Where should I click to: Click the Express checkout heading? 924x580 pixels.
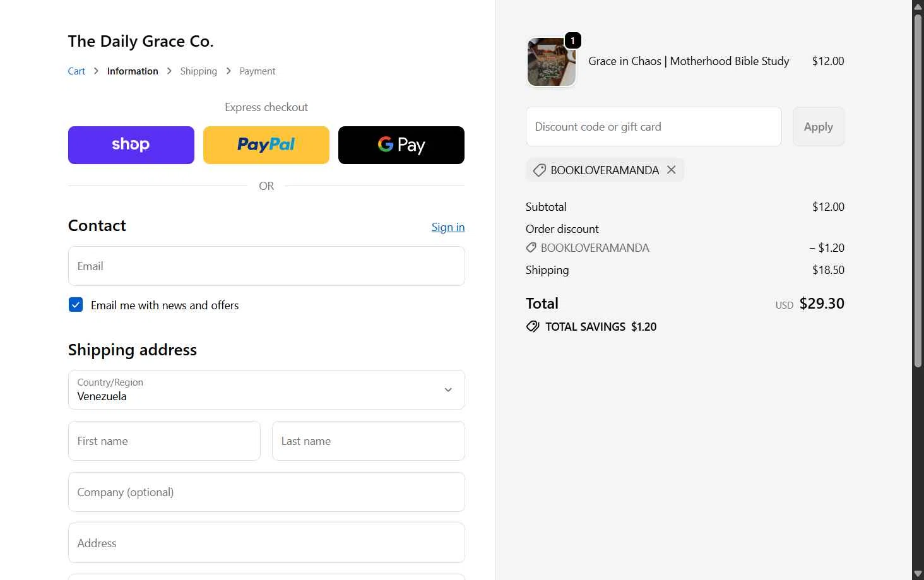(266, 107)
